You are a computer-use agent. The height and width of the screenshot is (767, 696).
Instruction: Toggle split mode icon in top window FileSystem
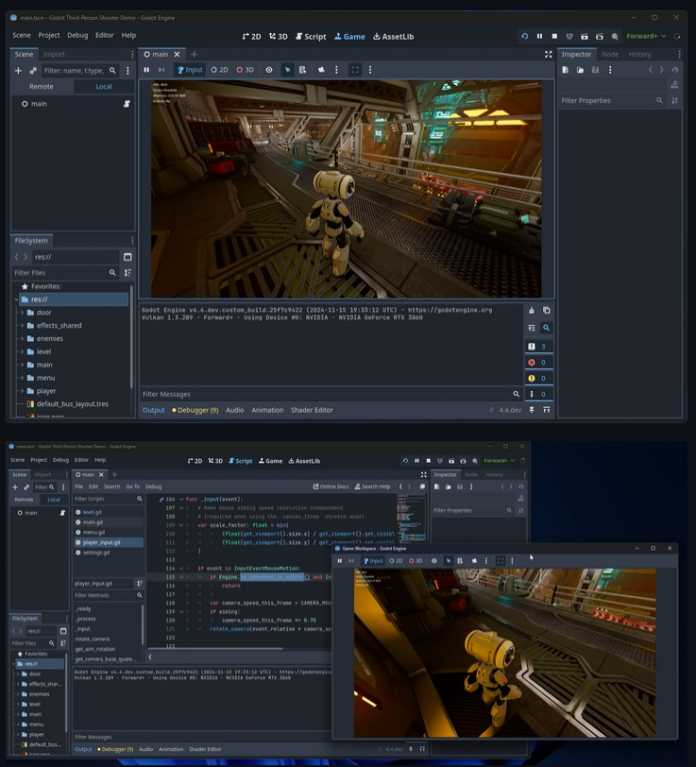point(128,257)
